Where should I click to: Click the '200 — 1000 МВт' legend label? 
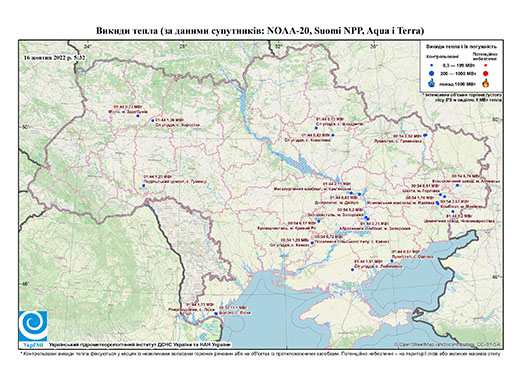click(x=457, y=73)
